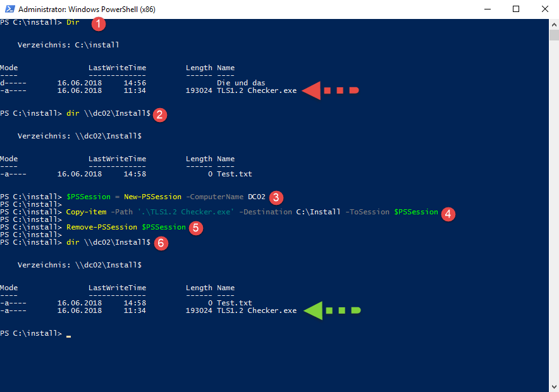Click the red number 3 marker
This screenshot has height=392, width=559.
coord(275,197)
